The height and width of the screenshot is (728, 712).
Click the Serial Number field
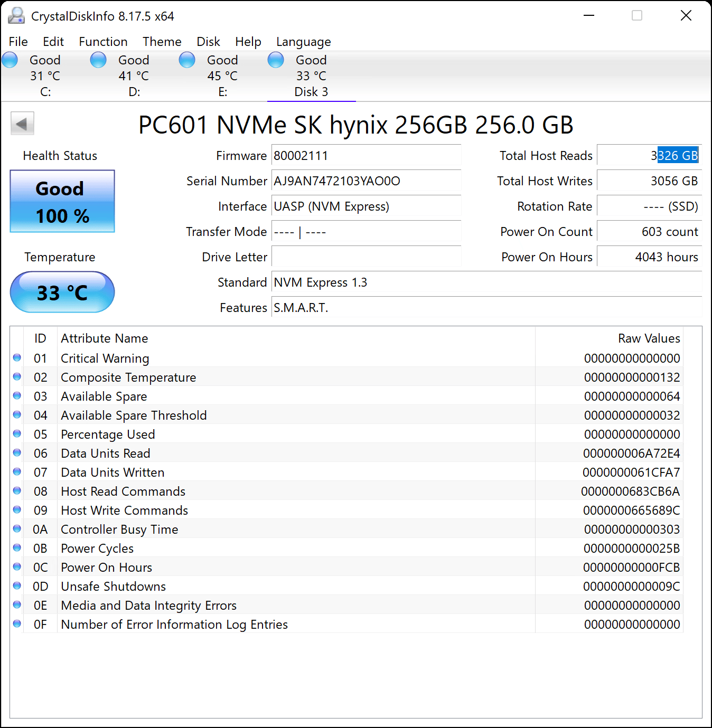click(366, 181)
